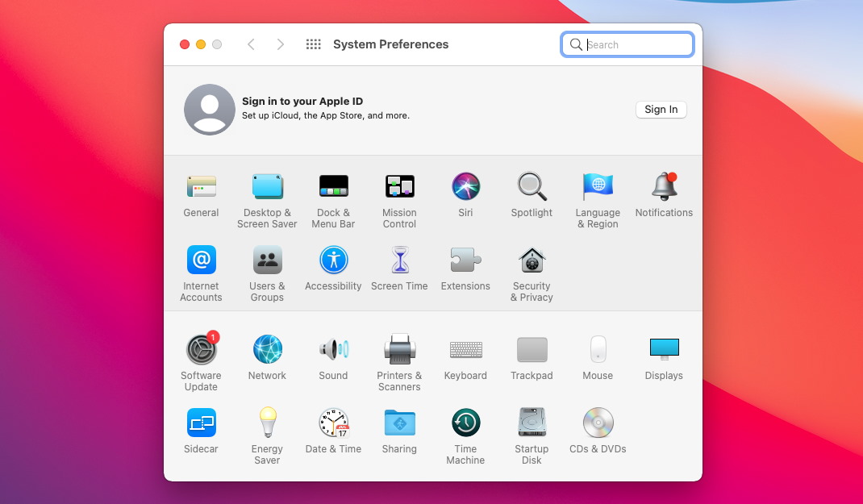Click the 'Sign in to your Apple ID' text
863x504 pixels.
click(x=302, y=102)
